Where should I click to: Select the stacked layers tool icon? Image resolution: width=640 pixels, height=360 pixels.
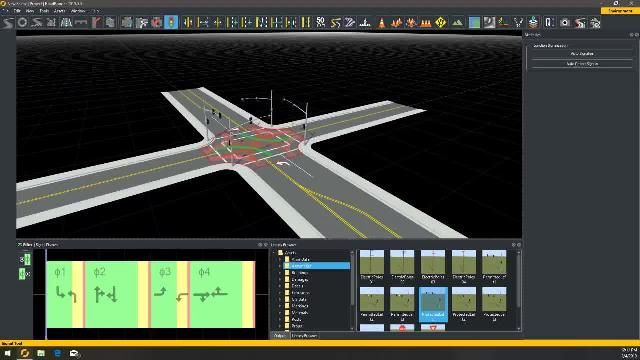click(533, 22)
